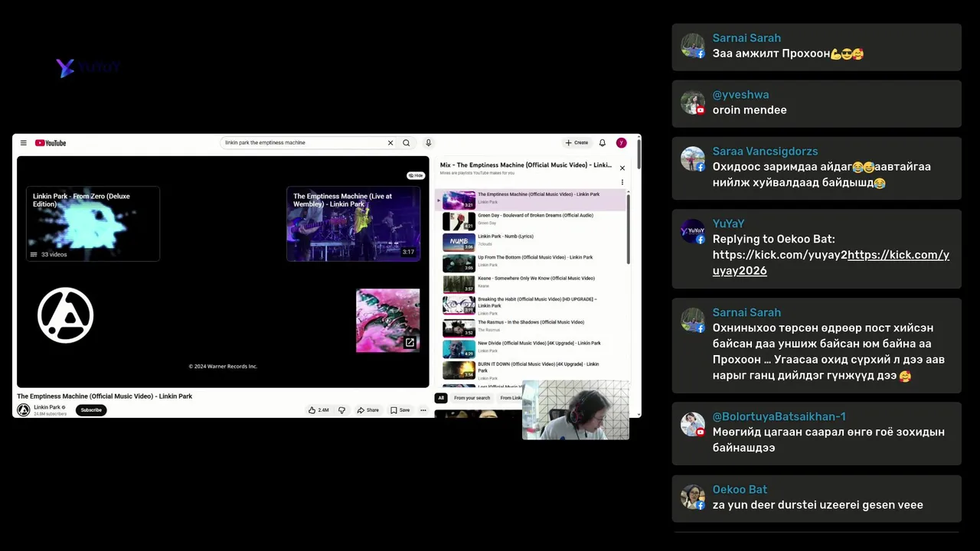This screenshot has height=551, width=980.
Task: Click Saraa Vancsigdorzs' chat avatar
Action: coord(693,159)
